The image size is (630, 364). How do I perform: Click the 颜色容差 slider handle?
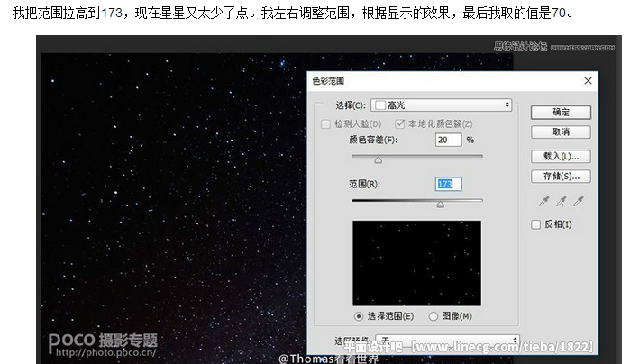click(x=378, y=160)
